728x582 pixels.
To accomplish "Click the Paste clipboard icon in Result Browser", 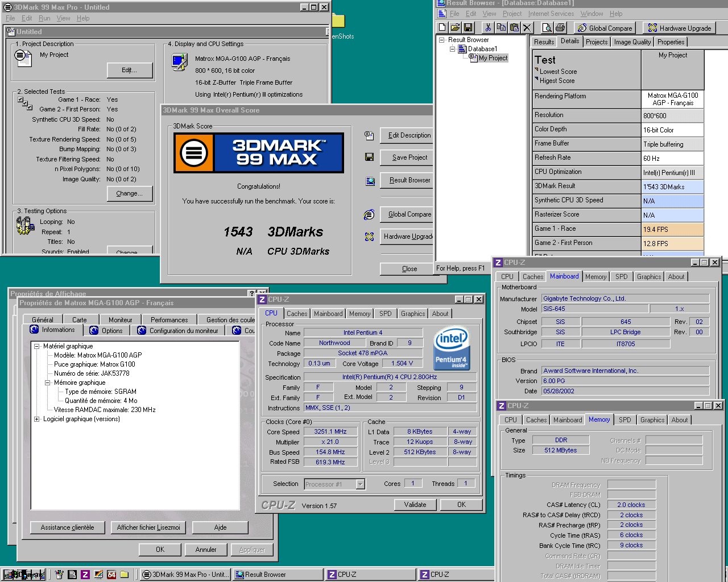I will coord(514,27).
